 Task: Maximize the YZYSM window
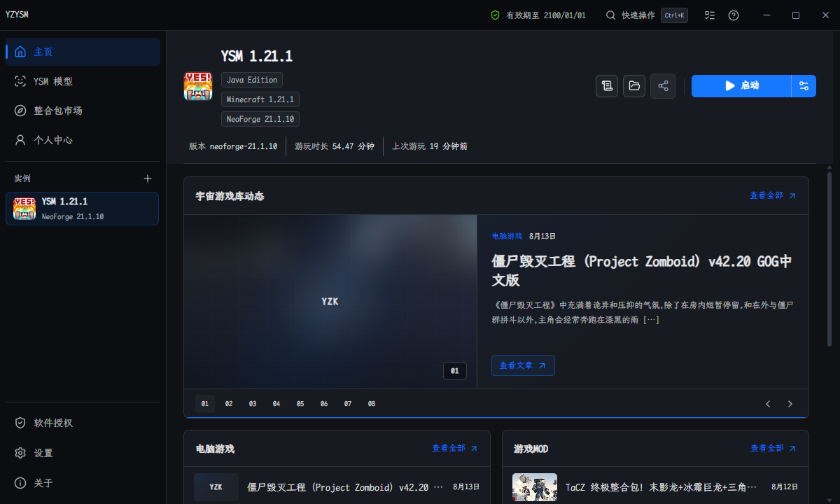pyautogui.click(x=796, y=15)
